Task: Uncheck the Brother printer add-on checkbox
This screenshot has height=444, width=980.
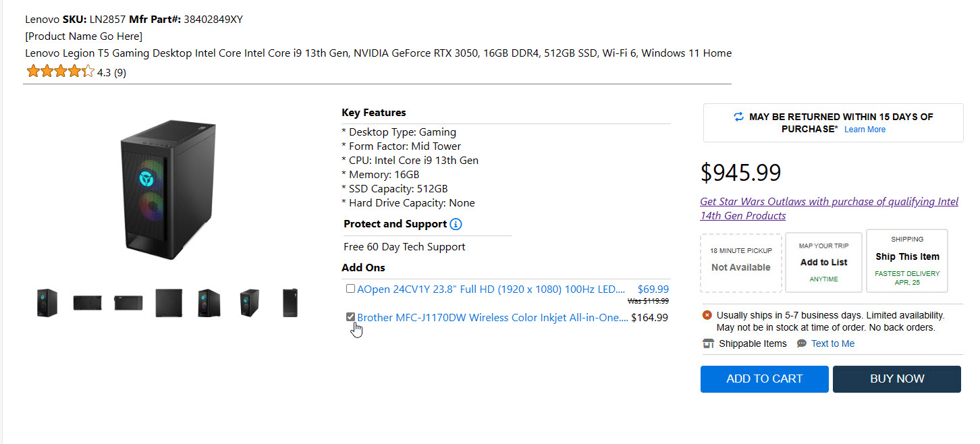Action: 350,316
